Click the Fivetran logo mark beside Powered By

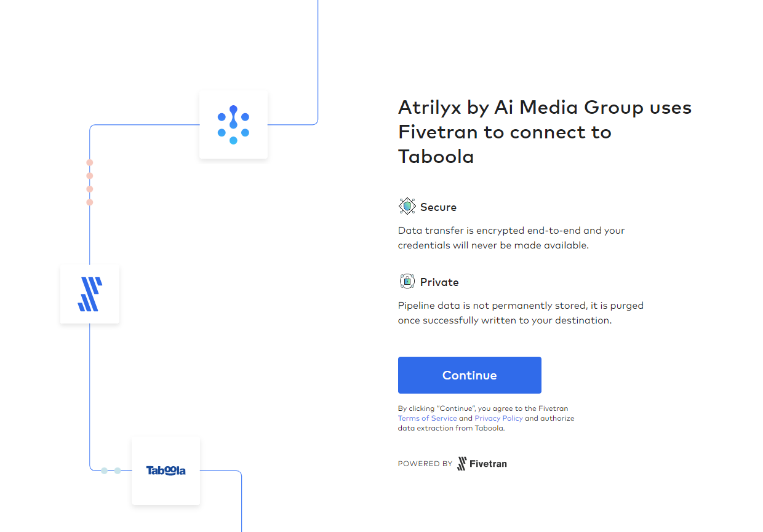[x=461, y=464]
